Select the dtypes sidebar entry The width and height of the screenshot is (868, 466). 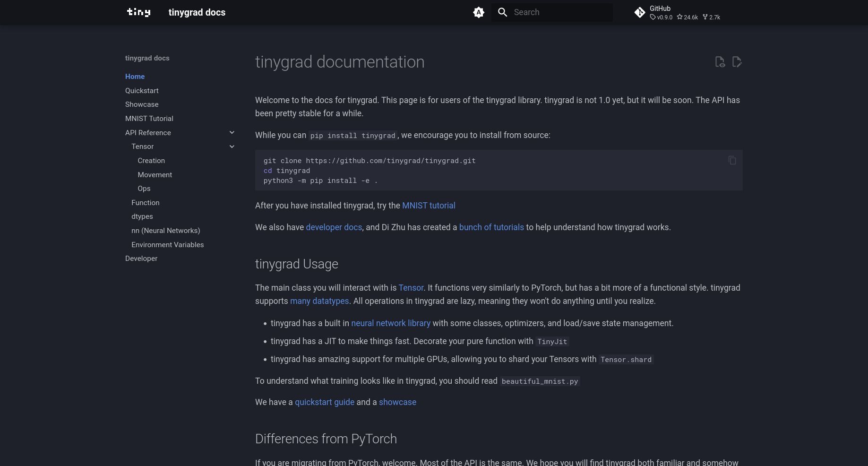point(142,216)
